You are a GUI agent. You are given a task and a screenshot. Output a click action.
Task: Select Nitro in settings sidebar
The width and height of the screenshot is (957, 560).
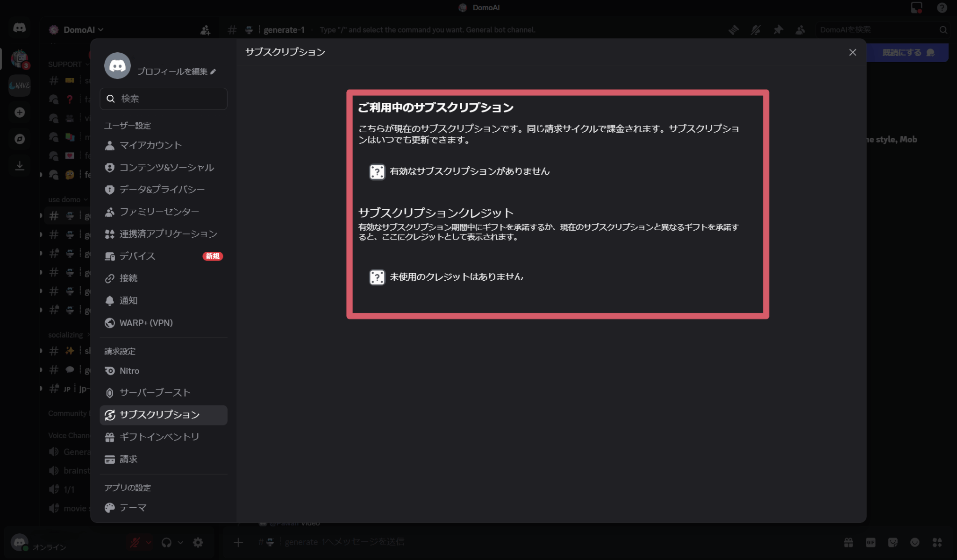pos(129,371)
